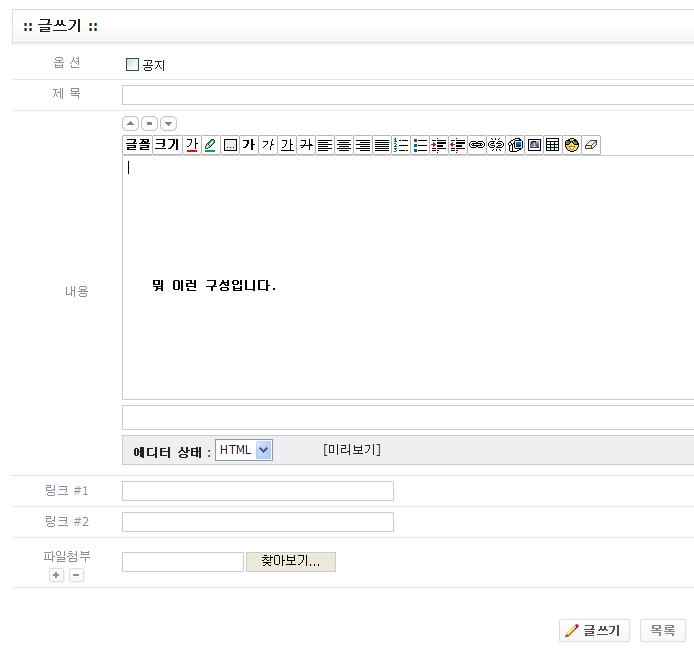Insert numbered list
The width and height of the screenshot is (694, 654).
pos(401,145)
